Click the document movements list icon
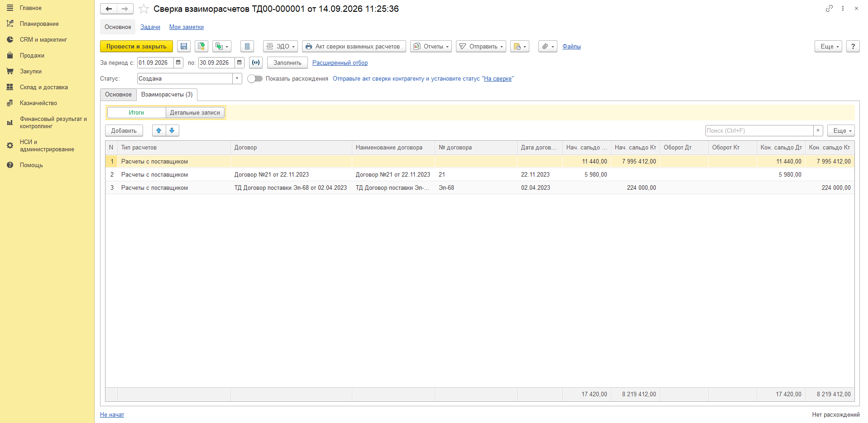 [247, 46]
